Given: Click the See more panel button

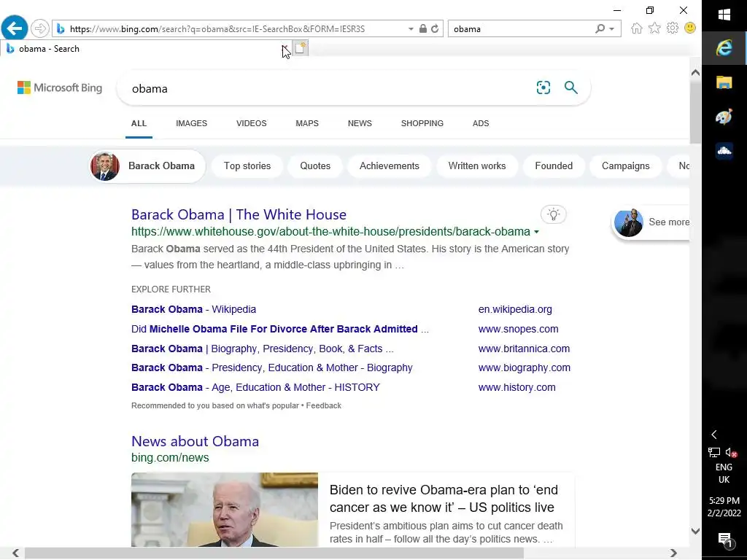Looking at the screenshot, I should (x=651, y=222).
